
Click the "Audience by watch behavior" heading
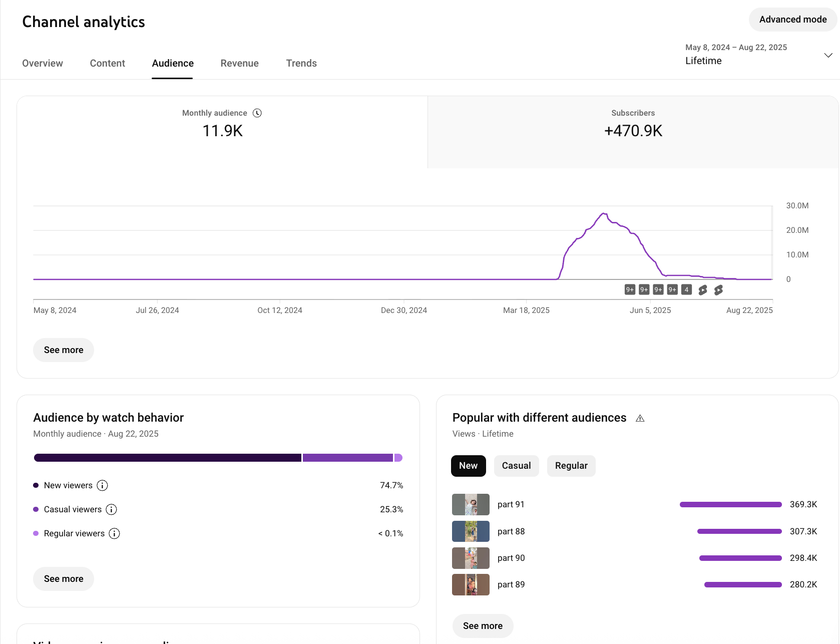[x=109, y=418]
